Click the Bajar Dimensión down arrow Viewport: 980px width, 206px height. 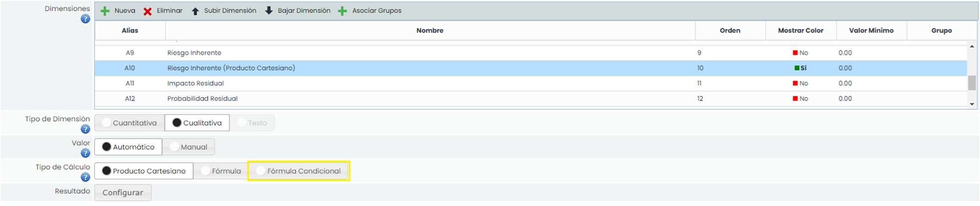(269, 11)
